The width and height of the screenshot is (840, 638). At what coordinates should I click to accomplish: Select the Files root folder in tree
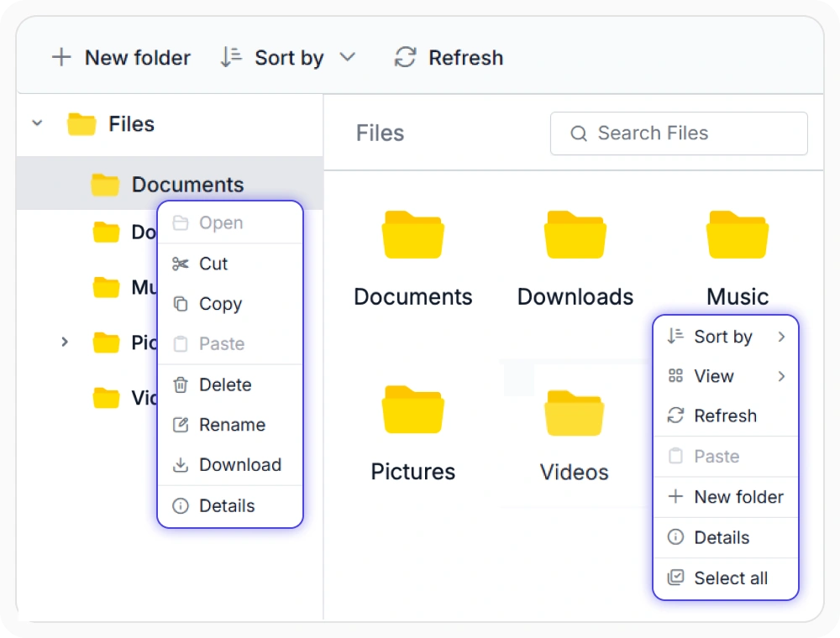(x=111, y=124)
